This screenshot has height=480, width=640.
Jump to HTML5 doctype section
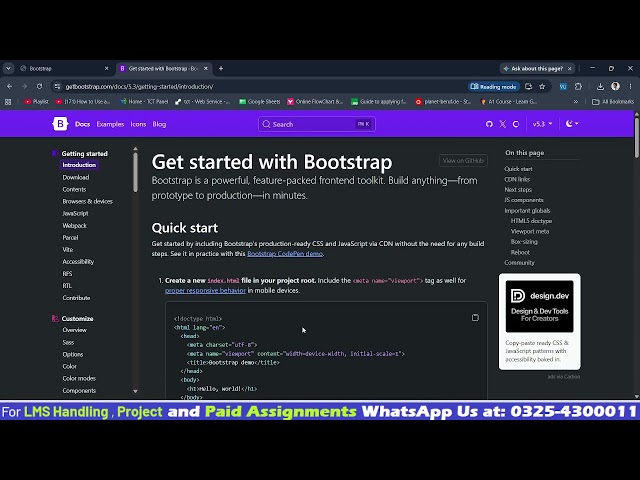(x=531, y=221)
